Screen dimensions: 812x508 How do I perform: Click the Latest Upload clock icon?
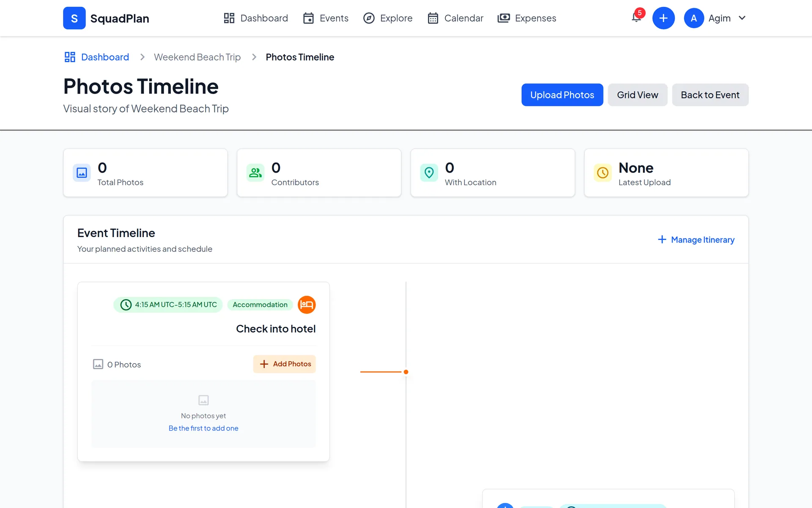[x=603, y=173]
